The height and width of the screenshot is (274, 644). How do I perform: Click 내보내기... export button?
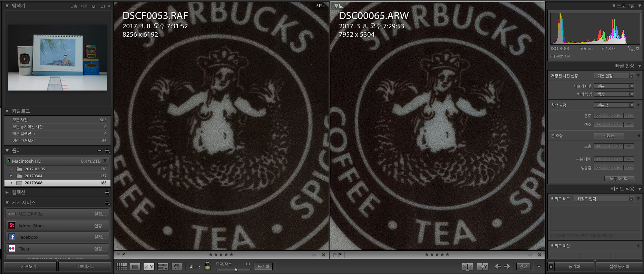tap(85, 266)
